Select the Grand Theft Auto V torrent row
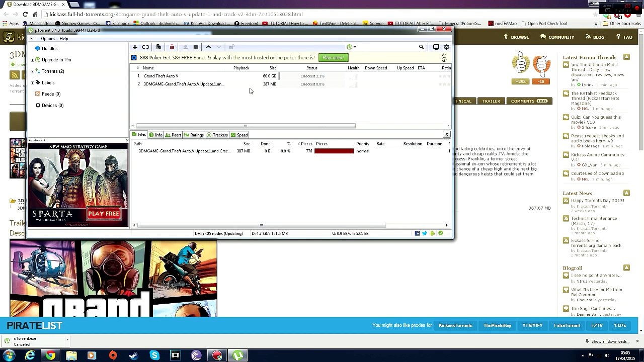 tap(291, 76)
